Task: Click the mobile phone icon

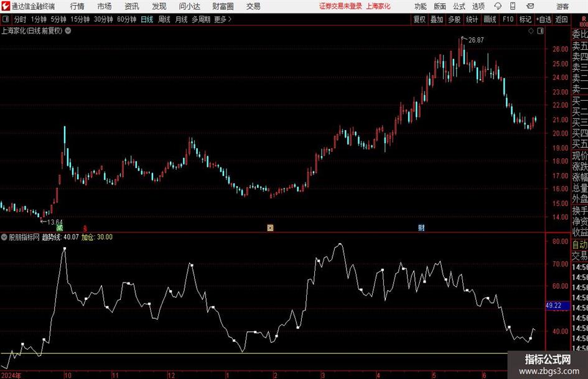Action: (513, 6)
